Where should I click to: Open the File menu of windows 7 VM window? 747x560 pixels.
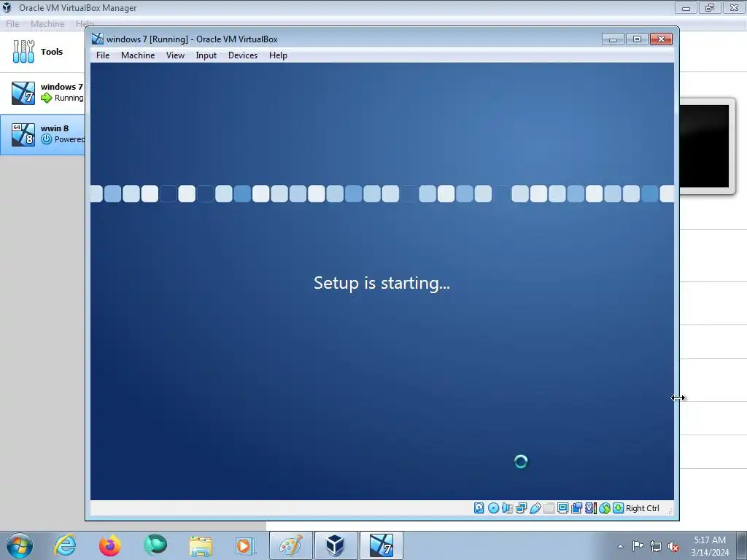[103, 55]
